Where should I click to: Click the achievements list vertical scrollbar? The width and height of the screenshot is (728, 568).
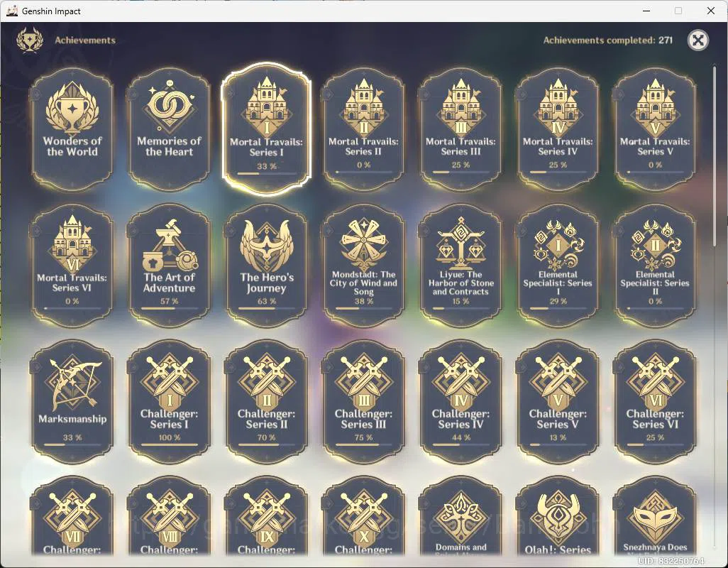714,156
